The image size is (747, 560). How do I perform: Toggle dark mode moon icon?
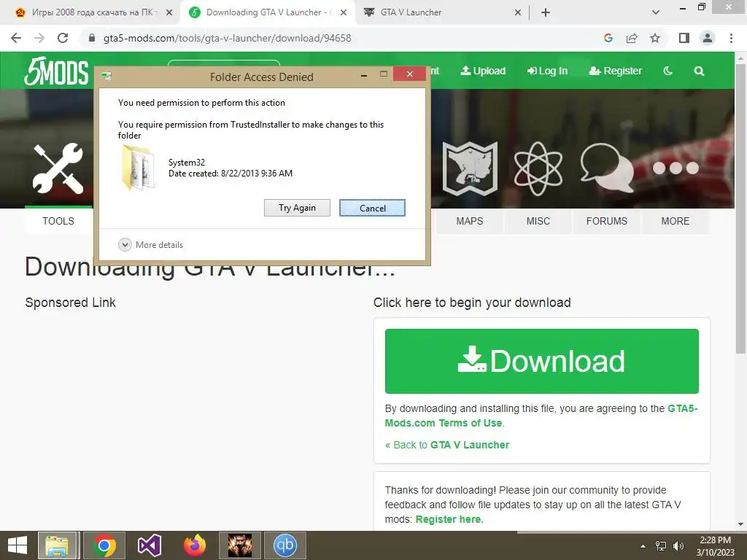pyautogui.click(x=668, y=71)
